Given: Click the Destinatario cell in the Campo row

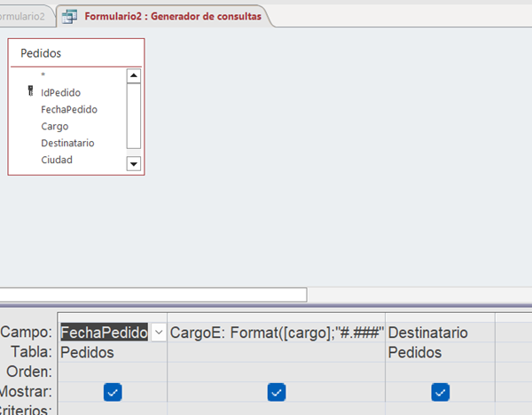Looking at the screenshot, I should tap(440, 333).
